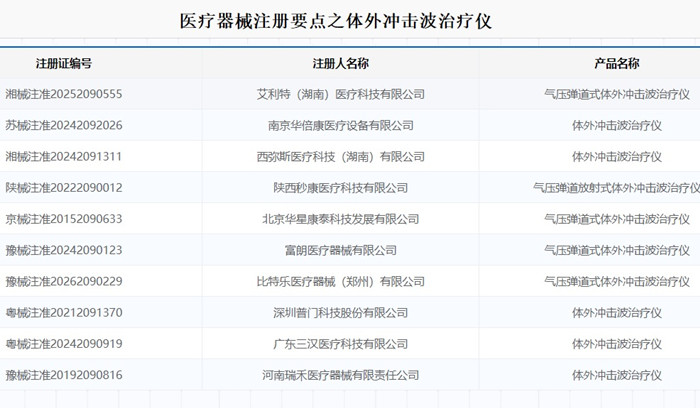Select registration number 粤械注准20212091370
Image resolution: width=700 pixels, height=408 pixels.
pos(64,313)
